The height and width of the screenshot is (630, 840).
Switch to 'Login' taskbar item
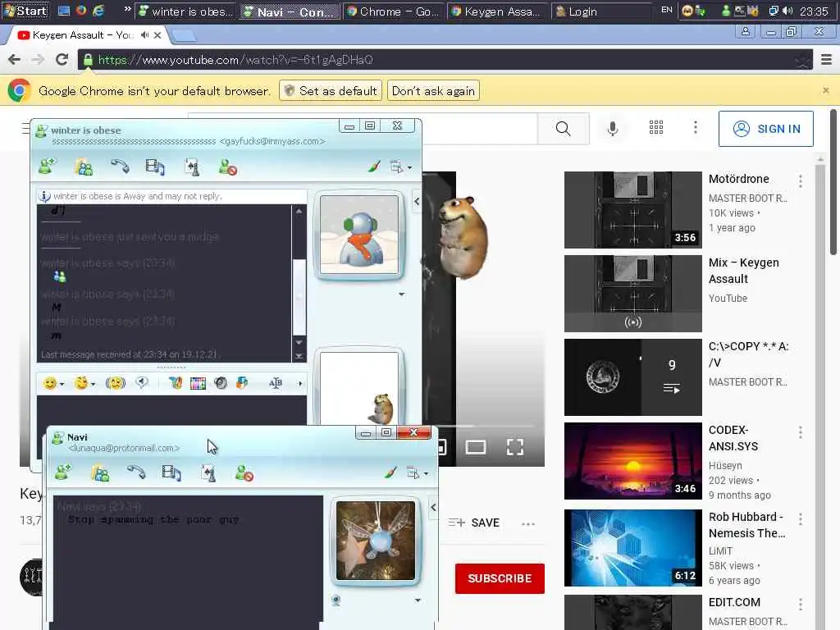point(600,11)
